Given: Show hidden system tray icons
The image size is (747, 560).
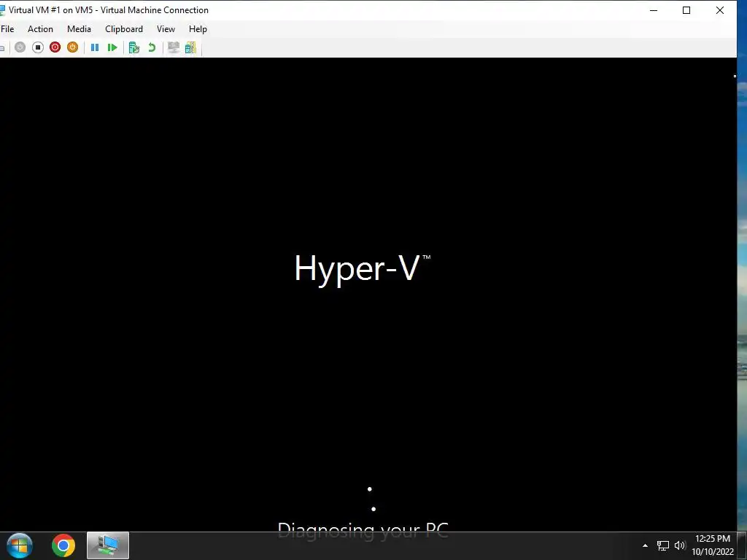Looking at the screenshot, I should click(645, 545).
